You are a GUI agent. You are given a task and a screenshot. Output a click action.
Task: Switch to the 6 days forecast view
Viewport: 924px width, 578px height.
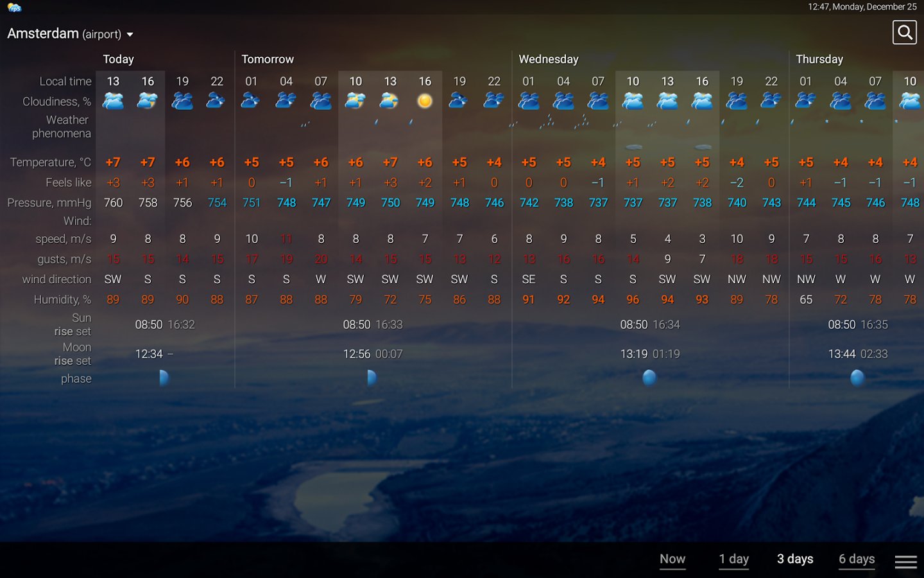[856, 559]
